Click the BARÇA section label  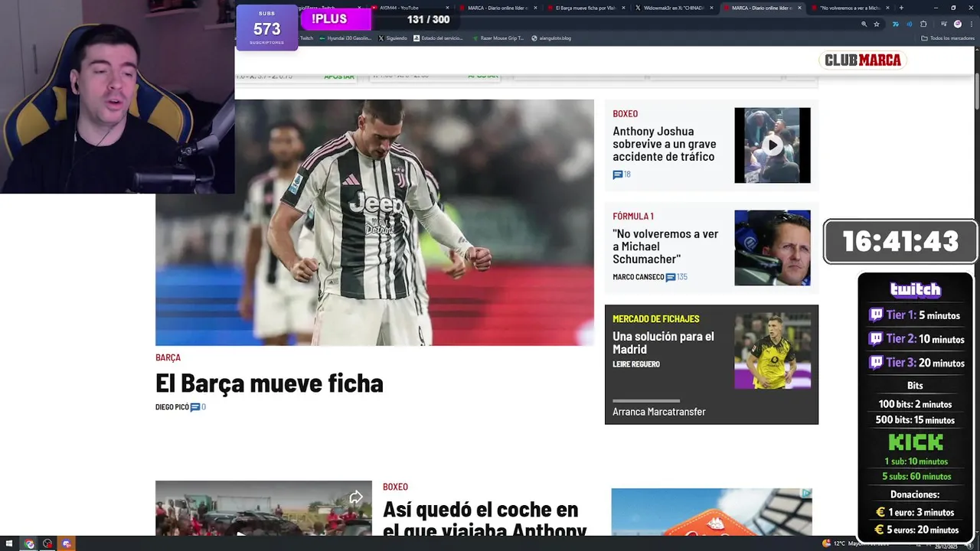pyautogui.click(x=168, y=357)
